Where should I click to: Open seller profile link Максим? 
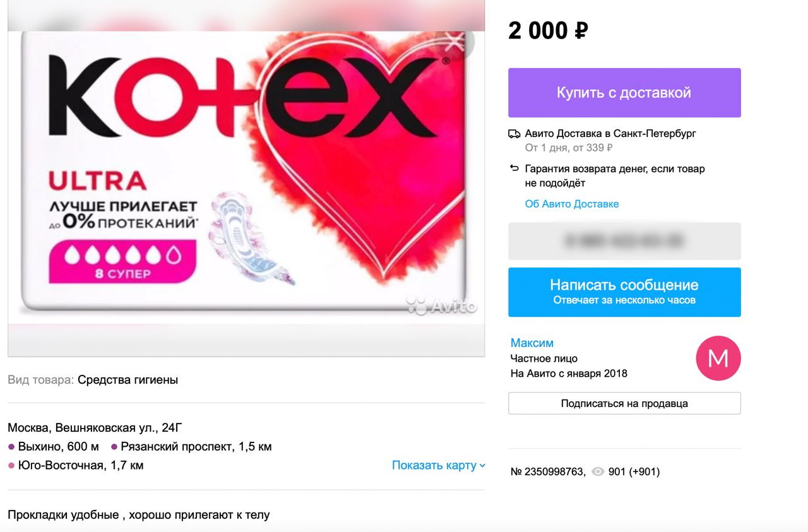pyautogui.click(x=532, y=343)
